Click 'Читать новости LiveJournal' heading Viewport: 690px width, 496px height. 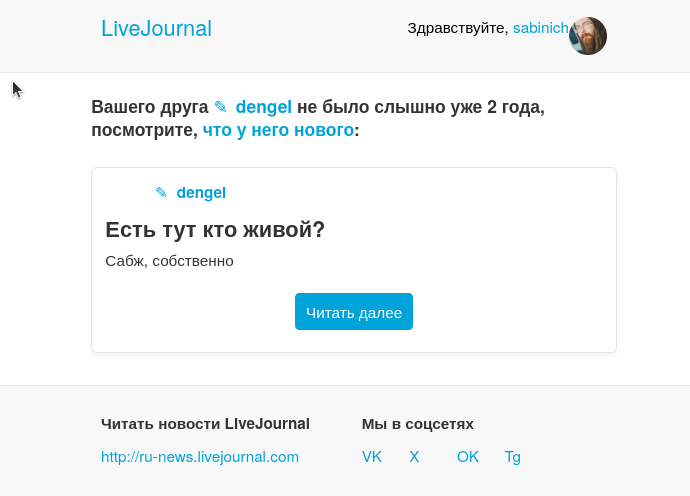pyautogui.click(x=206, y=424)
